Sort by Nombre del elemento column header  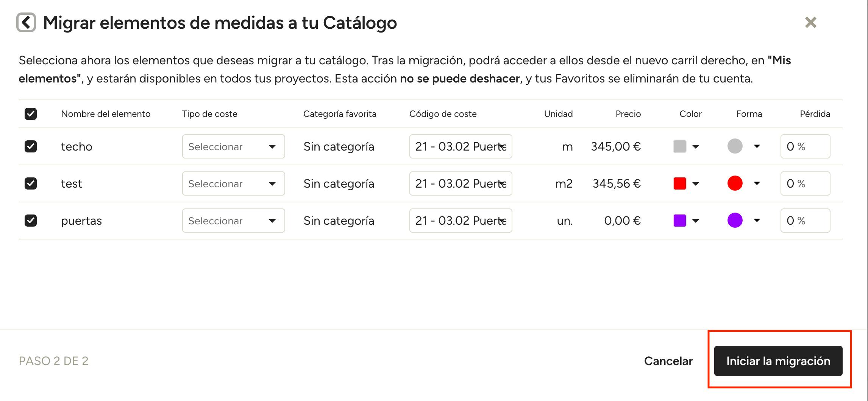point(106,114)
